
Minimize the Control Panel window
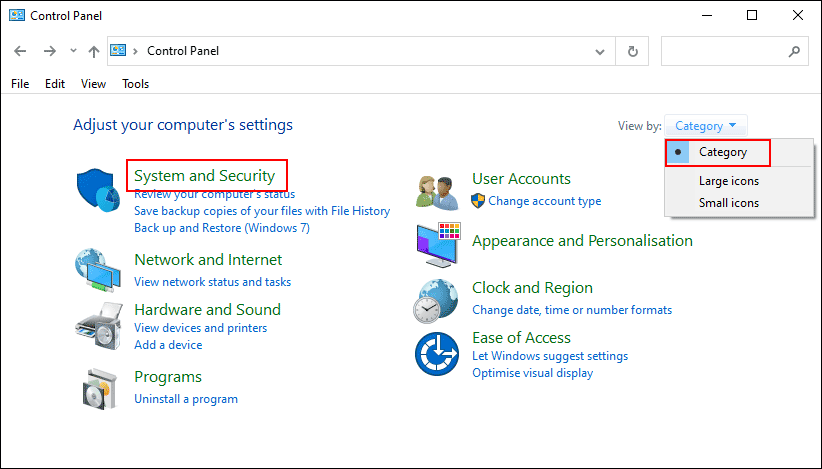[707, 15]
